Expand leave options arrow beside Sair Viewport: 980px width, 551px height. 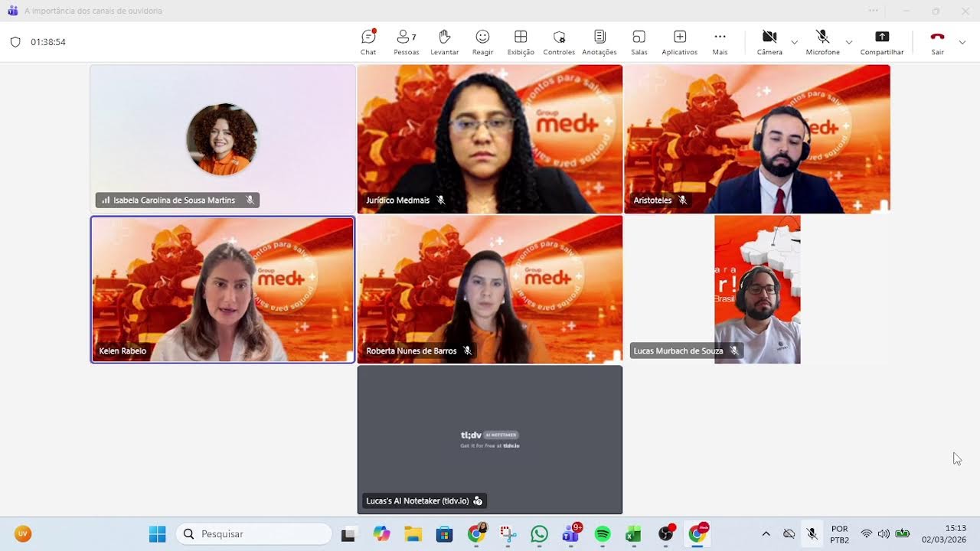962,42
